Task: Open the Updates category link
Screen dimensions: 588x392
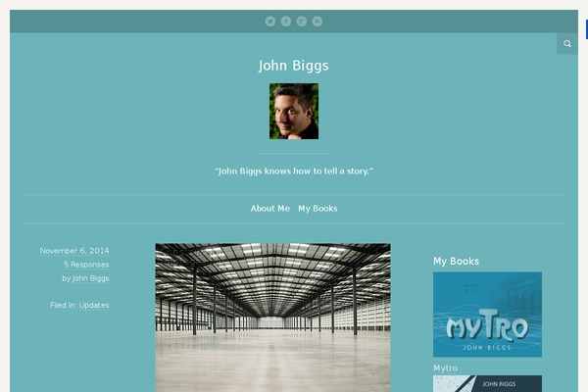Action: tap(94, 306)
